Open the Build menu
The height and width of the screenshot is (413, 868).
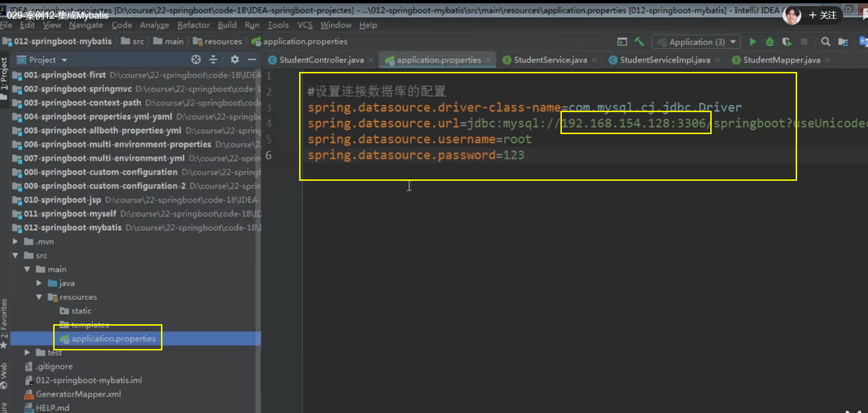coord(227,25)
